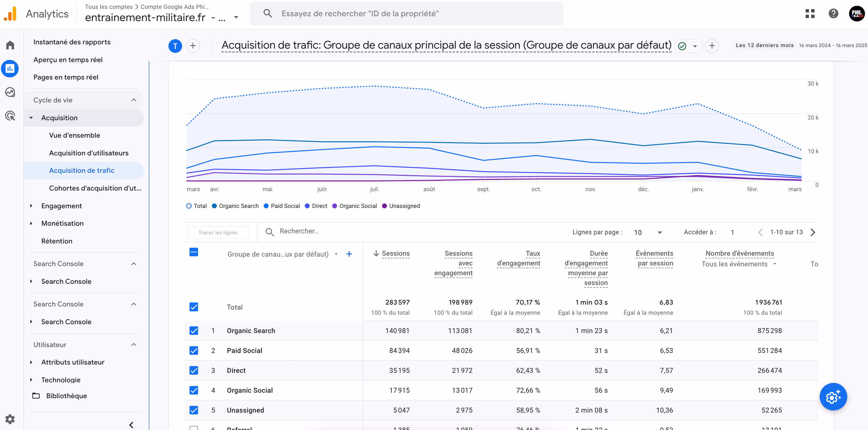Click the Organic Social legend color dot
This screenshot has height=430, width=868.
coord(335,206)
